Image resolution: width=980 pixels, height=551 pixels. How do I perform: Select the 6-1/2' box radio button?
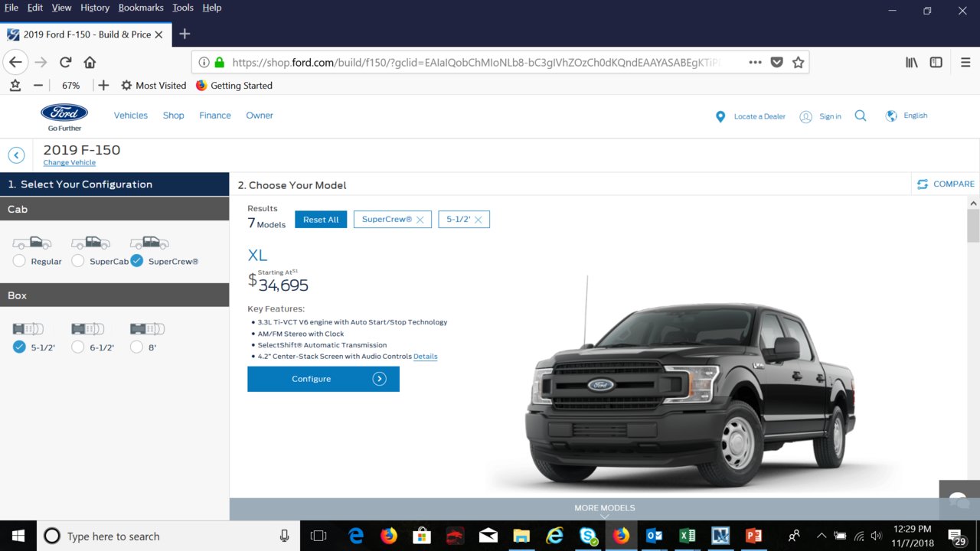(x=77, y=347)
